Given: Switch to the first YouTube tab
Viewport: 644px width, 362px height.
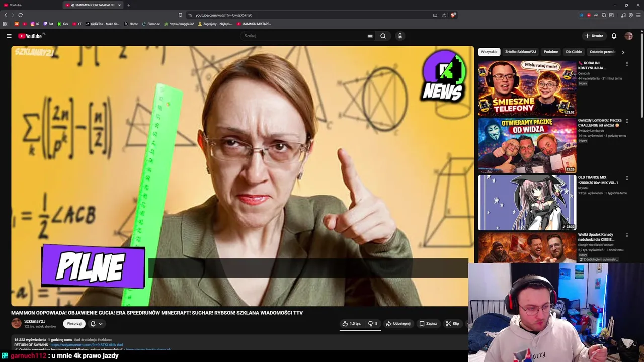Looking at the screenshot, I should pos(30,5).
